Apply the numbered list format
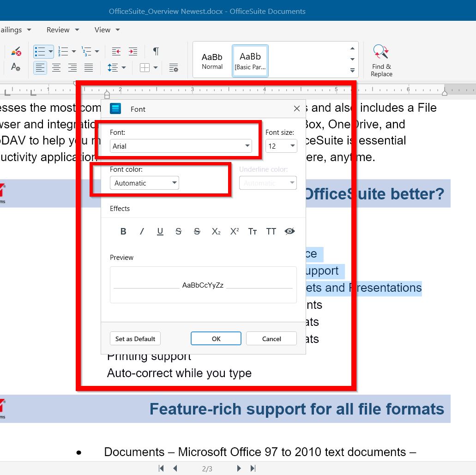 [63, 51]
